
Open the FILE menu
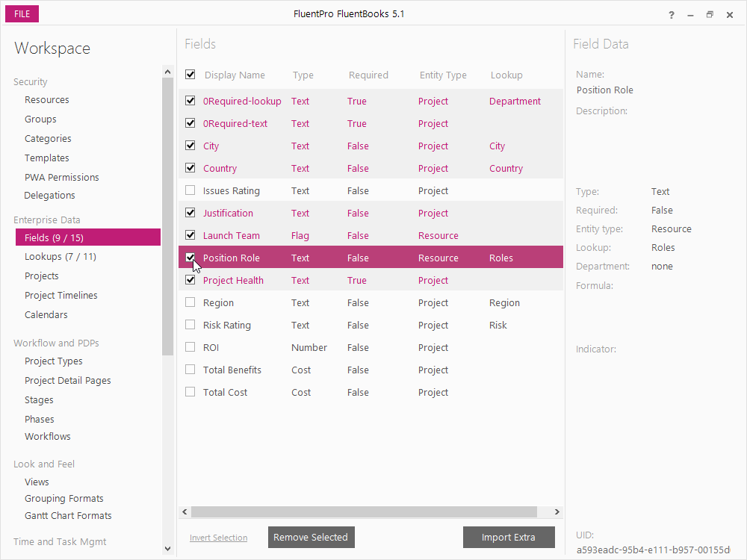[x=22, y=13]
